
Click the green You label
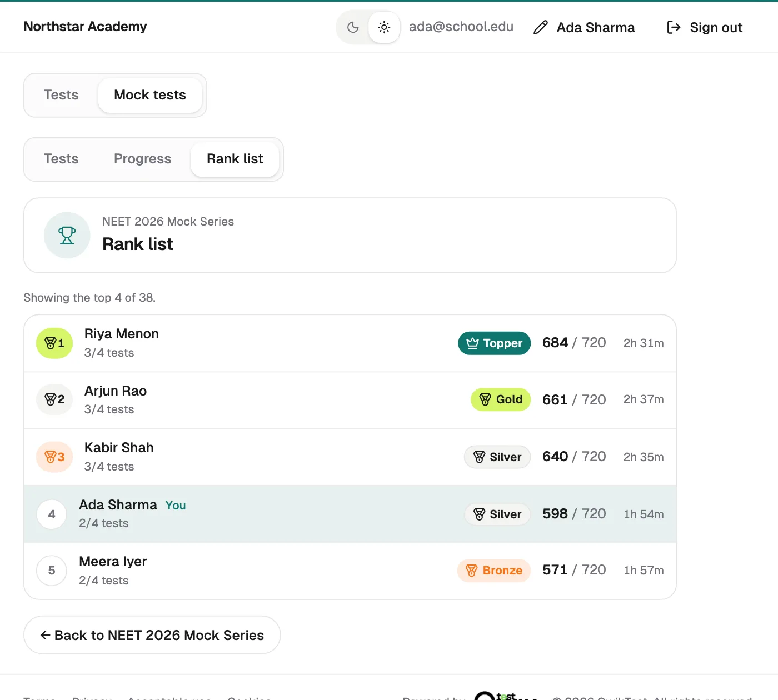click(x=176, y=506)
